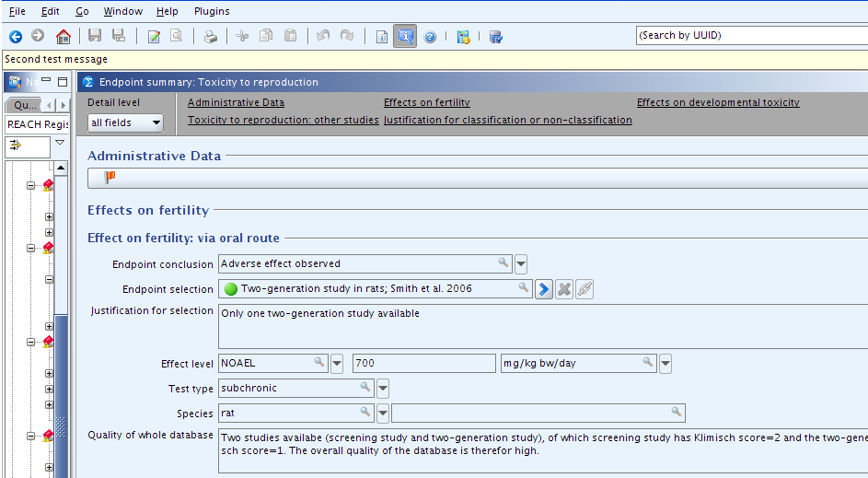The height and width of the screenshot is (478, 868).
Task: Open the Plugins menu
Action: 212,11
